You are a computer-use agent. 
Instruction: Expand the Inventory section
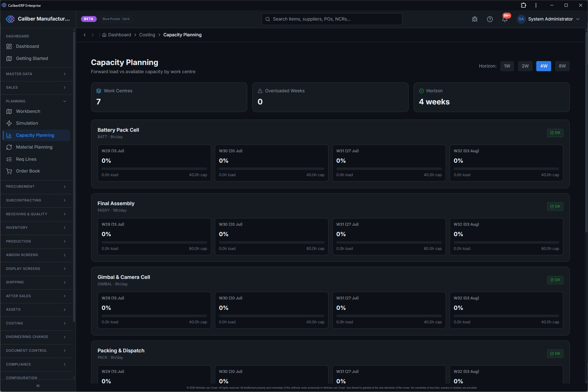36,228
